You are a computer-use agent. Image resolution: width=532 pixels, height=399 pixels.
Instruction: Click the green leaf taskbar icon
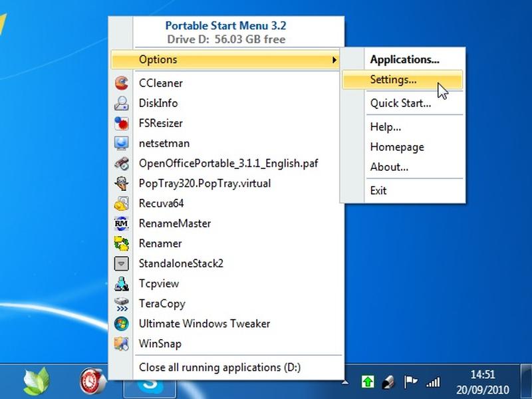pyautogui.click(x=37, y=381)
